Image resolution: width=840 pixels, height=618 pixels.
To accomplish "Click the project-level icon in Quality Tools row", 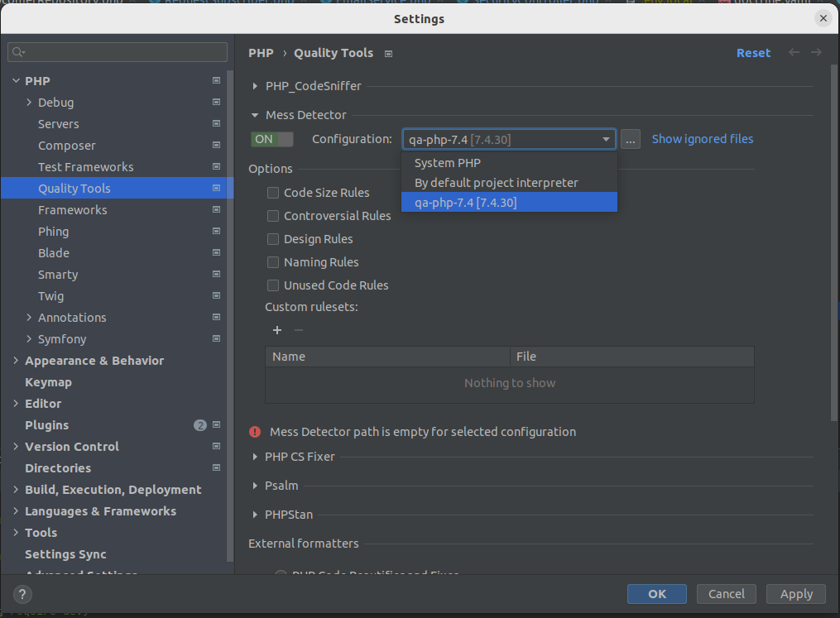I will (x=217, y=188).
